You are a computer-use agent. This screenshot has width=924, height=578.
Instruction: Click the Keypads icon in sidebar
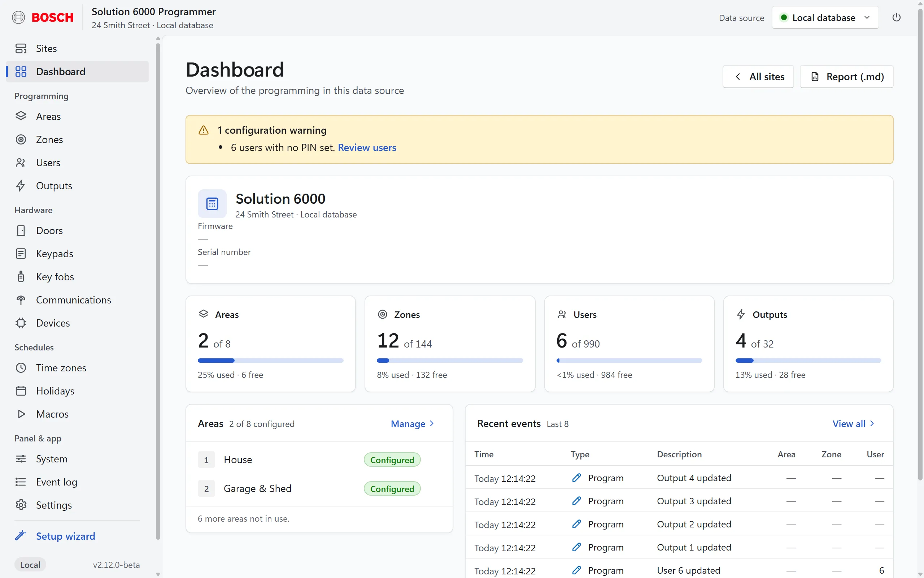21,254
